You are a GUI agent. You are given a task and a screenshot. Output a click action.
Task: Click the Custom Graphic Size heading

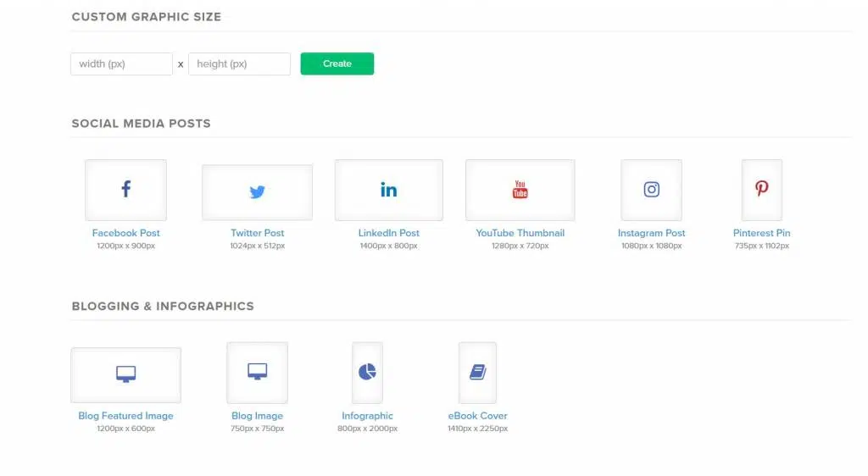[146, 17]
